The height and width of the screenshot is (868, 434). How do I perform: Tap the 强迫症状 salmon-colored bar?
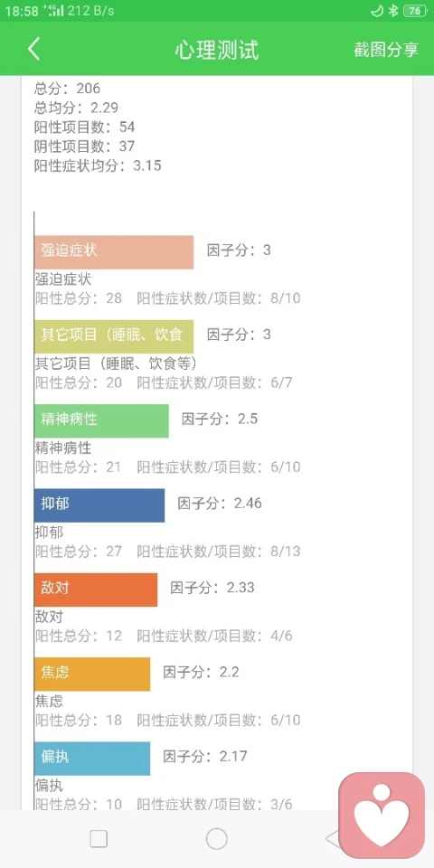click(114, 252)
